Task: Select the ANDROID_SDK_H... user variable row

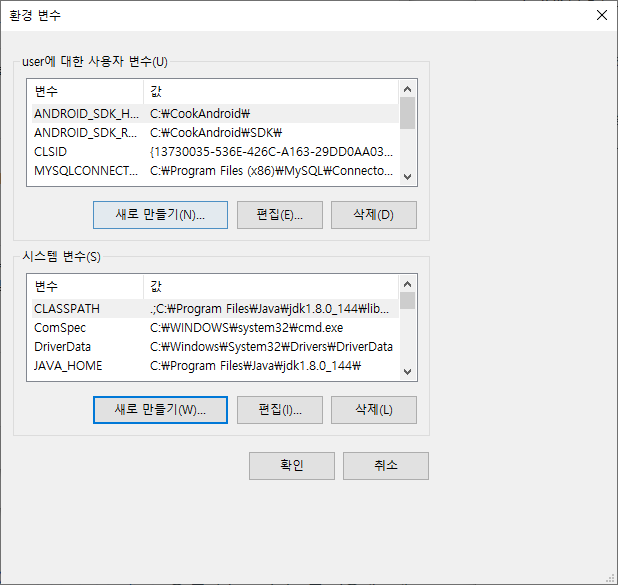Action: (x=215, y=114)
